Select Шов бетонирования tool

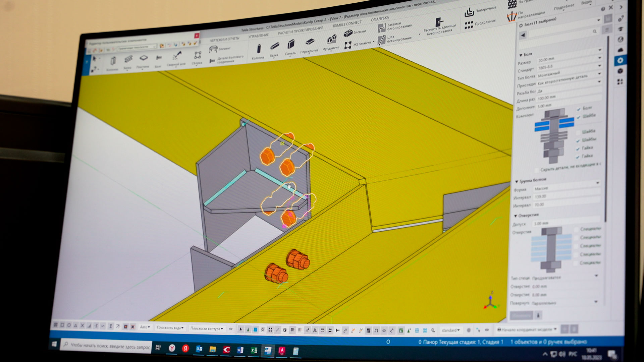tap(395, 39)
